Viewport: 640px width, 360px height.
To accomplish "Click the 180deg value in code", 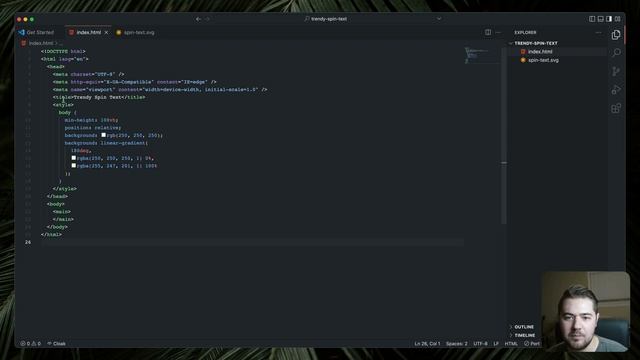I will click(x=81, y=151).
